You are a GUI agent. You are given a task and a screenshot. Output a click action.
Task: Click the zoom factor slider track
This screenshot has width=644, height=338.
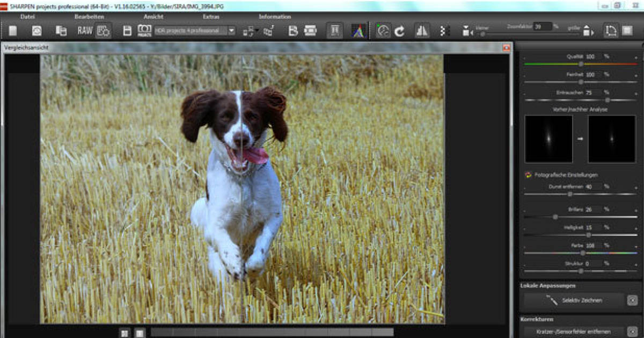(x=528, y=34)
